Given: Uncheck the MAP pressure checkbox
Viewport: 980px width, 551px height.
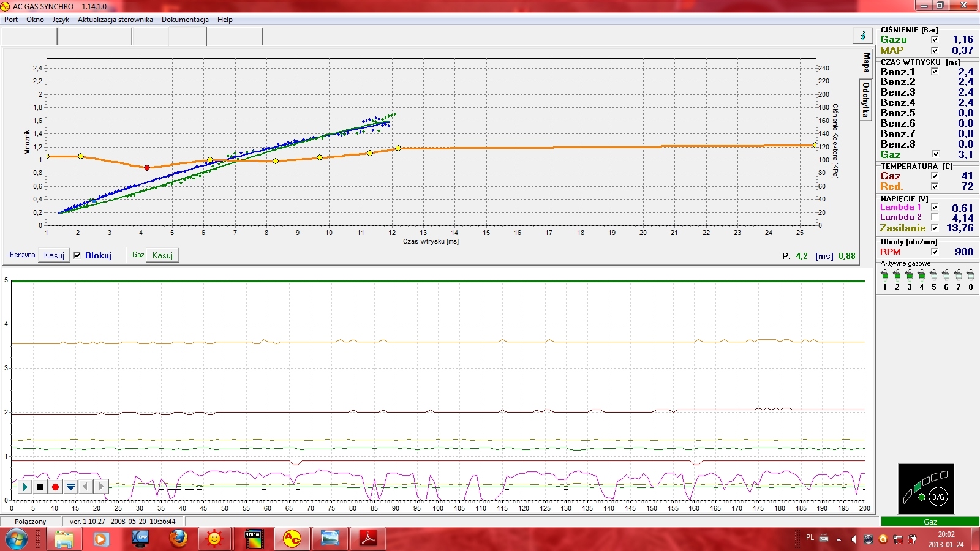Looking at the screenshot, I should [935, 50].
